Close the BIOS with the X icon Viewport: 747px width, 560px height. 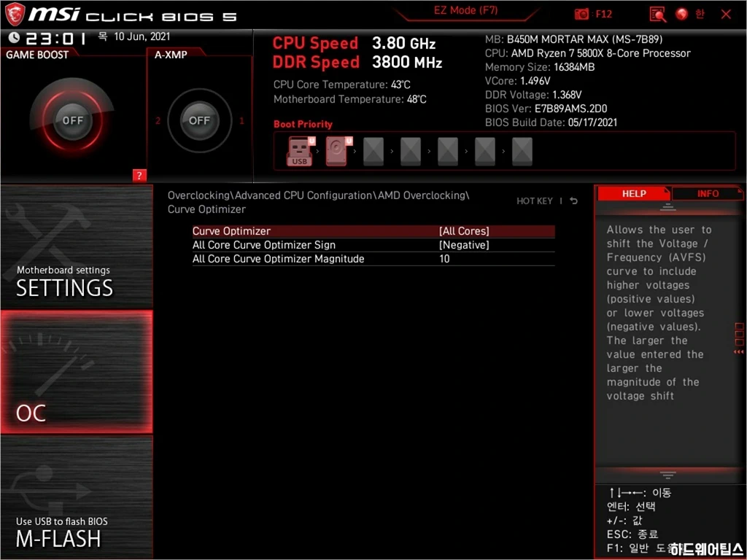click(x=726, y=15)
